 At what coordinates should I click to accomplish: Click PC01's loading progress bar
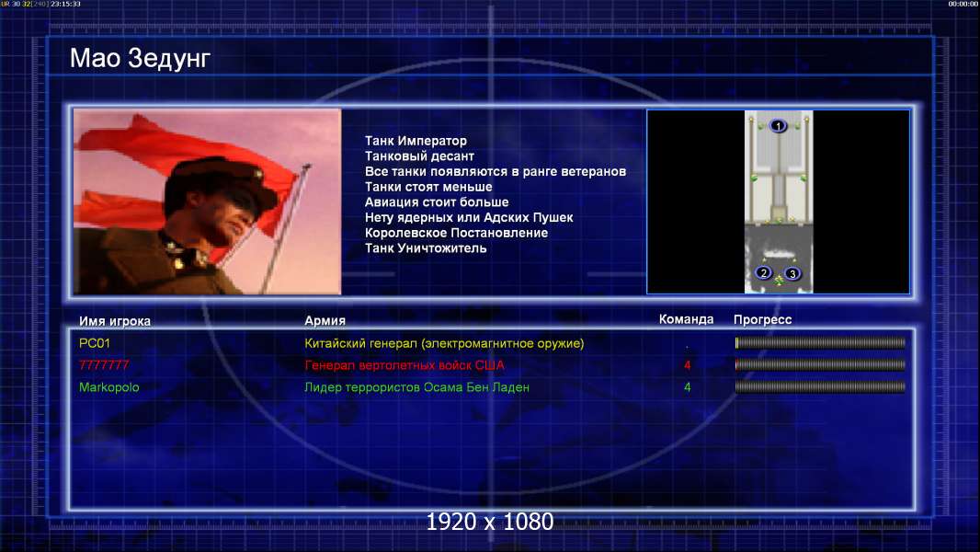coord(820,343)
